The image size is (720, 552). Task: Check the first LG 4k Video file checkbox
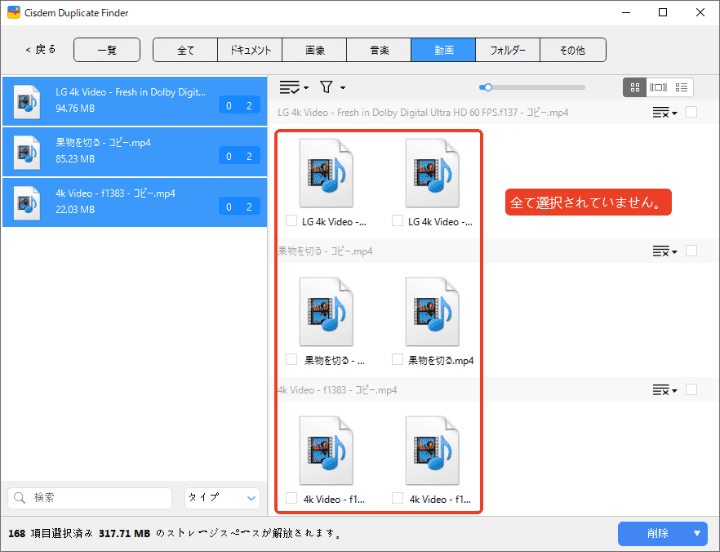(291, 221)
